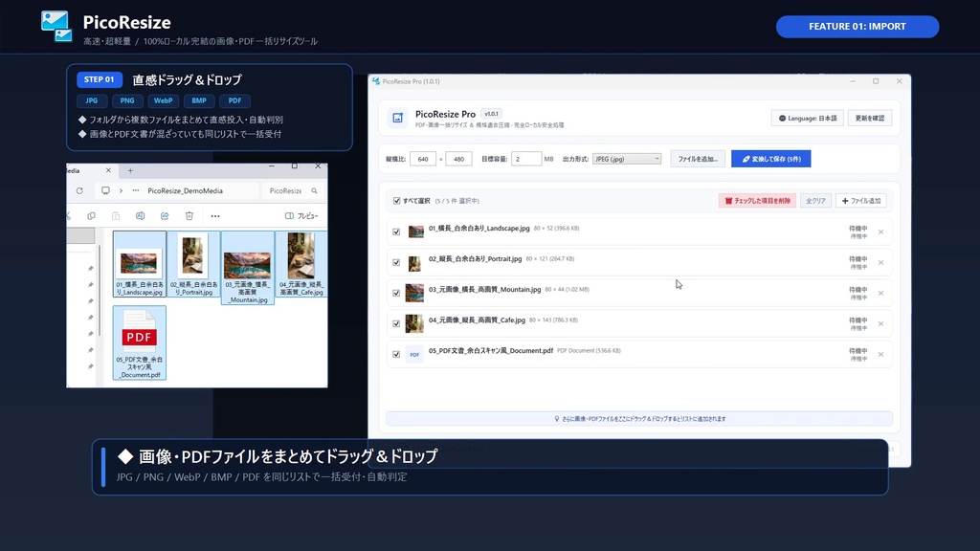
Task: Click the 01_横長_白余白あり_Landscape.jpg file name text
Action: (479, 228)
